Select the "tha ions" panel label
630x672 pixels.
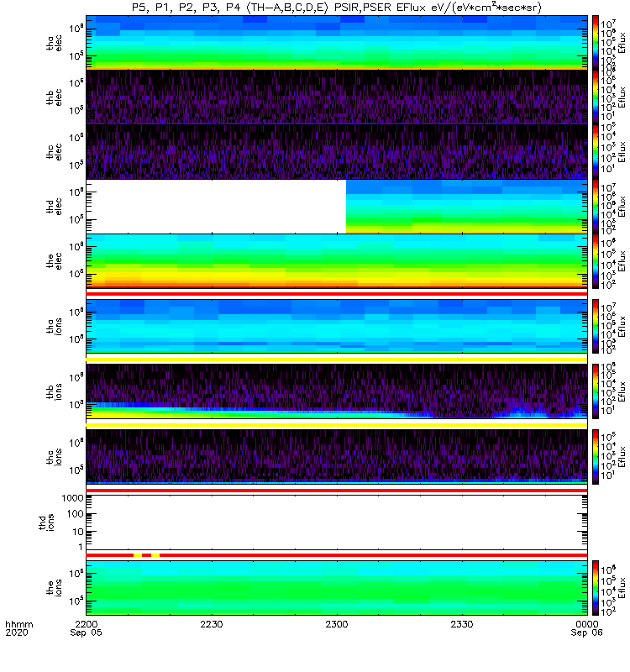point(55,326)
